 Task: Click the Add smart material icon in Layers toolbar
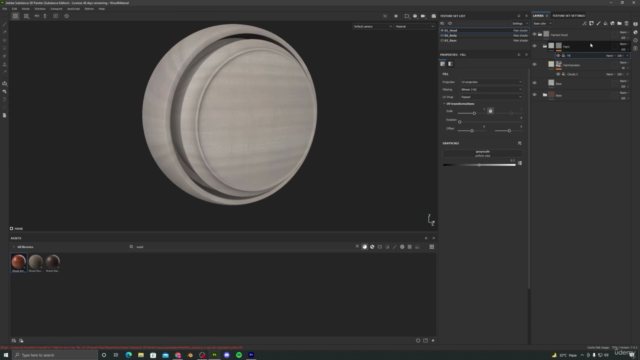pyautogui.click(x=613, y=24)
